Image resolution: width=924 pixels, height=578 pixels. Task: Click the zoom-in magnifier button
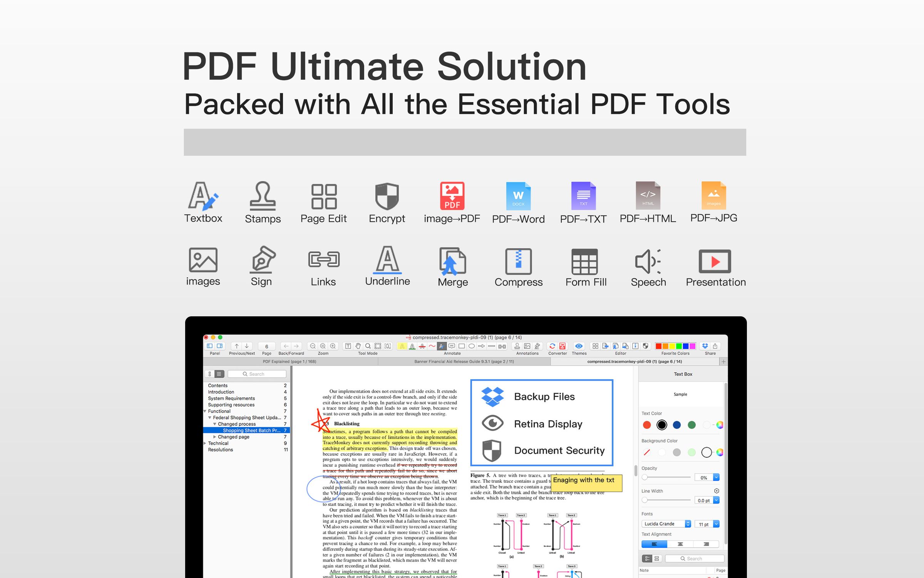[x=333, y=346]
